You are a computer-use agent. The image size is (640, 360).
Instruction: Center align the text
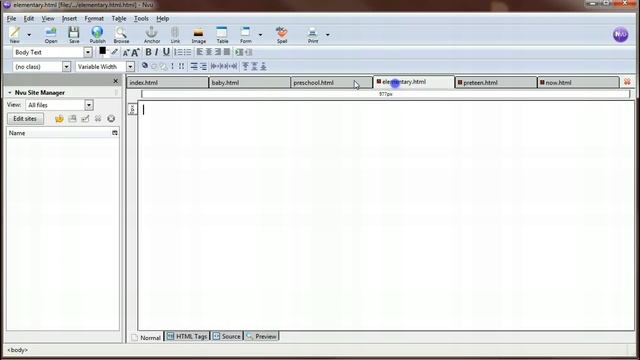pyautogui.click(x=209, y=52)
